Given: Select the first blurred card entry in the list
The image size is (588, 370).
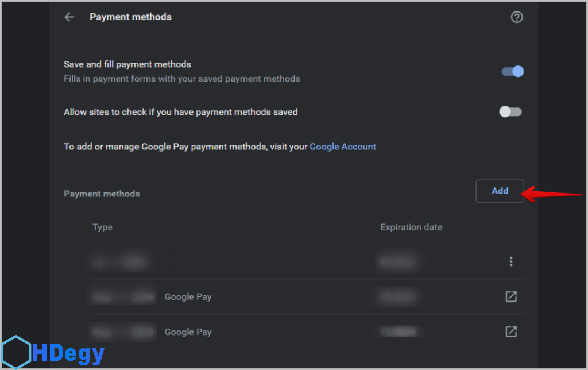Looking at the screenshot, I should [x=121, y=263].
